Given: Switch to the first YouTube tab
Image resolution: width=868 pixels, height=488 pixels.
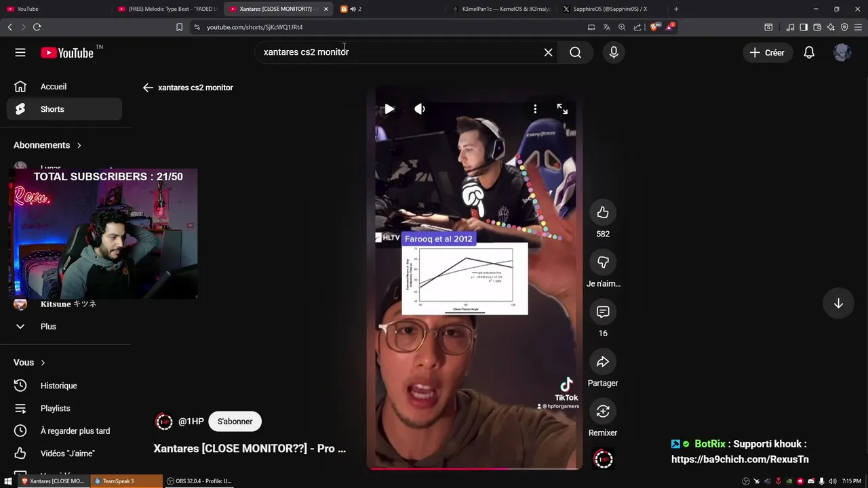Looking at the screenshot, I should pos(54,9).
